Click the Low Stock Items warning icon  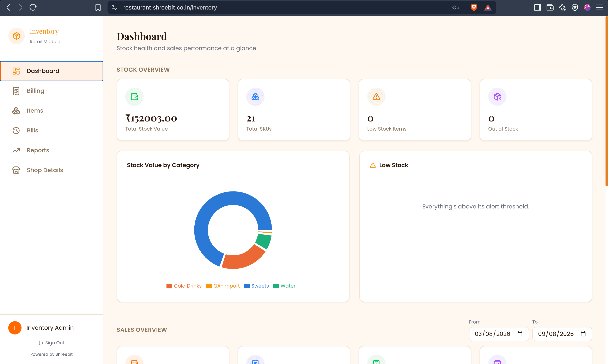376,97
